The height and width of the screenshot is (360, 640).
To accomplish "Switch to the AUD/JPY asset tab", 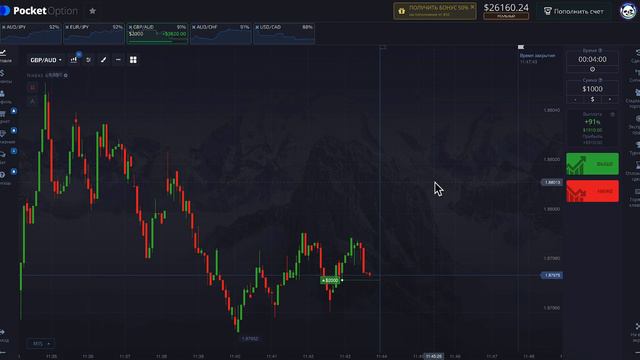I will click(x=31, y=33).
